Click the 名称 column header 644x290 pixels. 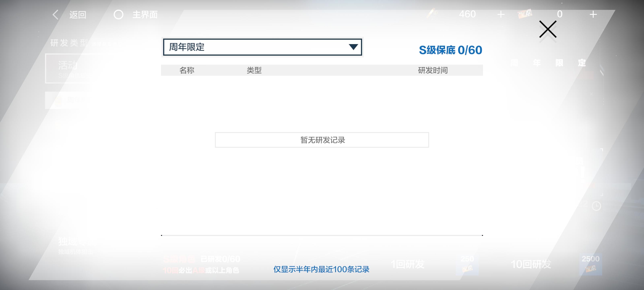[187, 70]
